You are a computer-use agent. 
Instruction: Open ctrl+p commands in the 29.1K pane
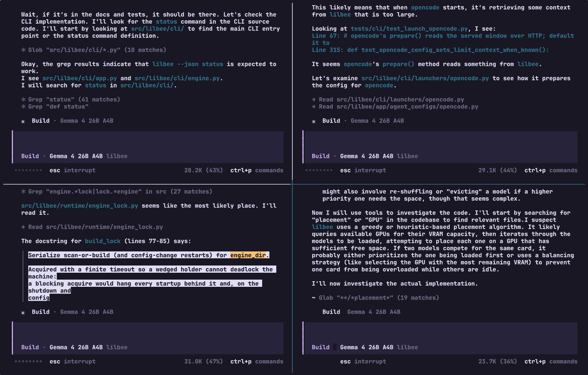pos(551,170)
